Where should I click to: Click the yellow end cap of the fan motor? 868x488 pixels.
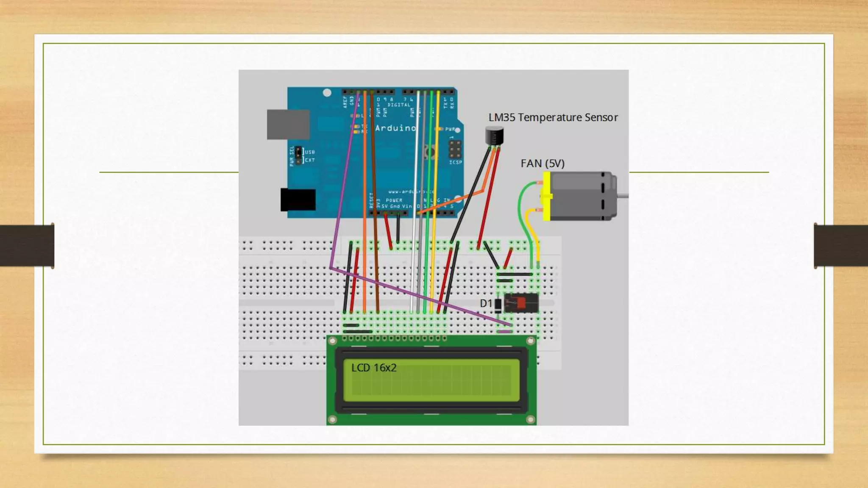[x=547, y=196]
